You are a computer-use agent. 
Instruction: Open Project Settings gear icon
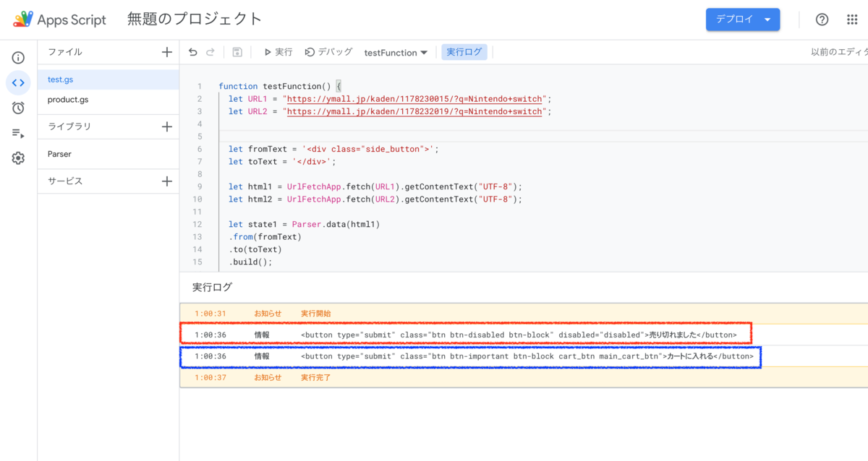click(18, 158)
